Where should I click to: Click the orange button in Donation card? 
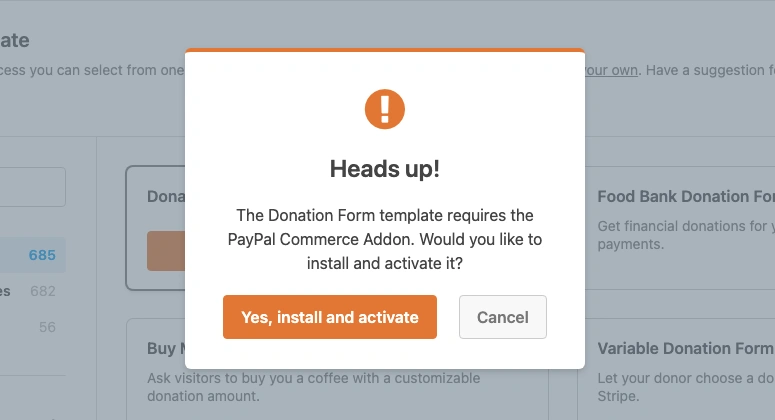click(x=166, y=251)
